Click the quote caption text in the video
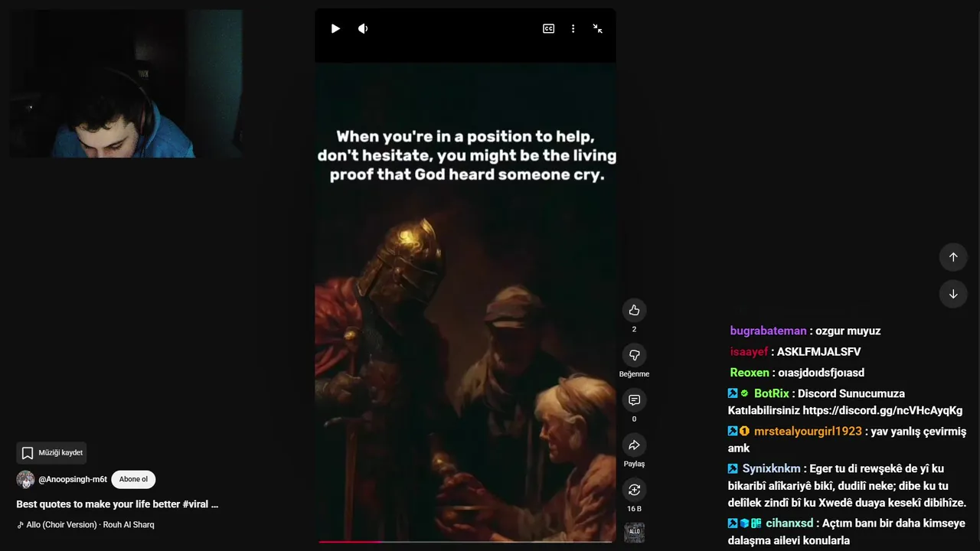 pyautogui.click(x=466, y=155)
